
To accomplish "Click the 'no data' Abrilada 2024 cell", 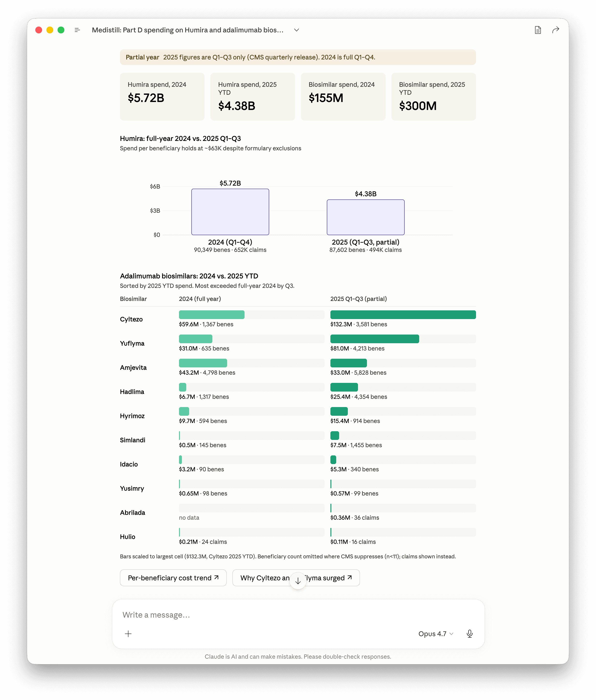I will click(189, 518).
